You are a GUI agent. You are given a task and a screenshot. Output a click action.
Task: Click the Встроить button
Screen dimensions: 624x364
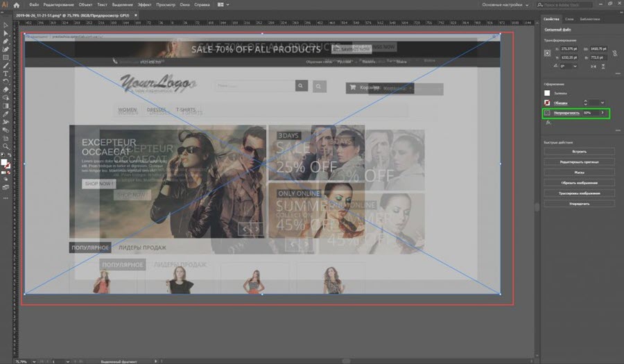point(579,151)
